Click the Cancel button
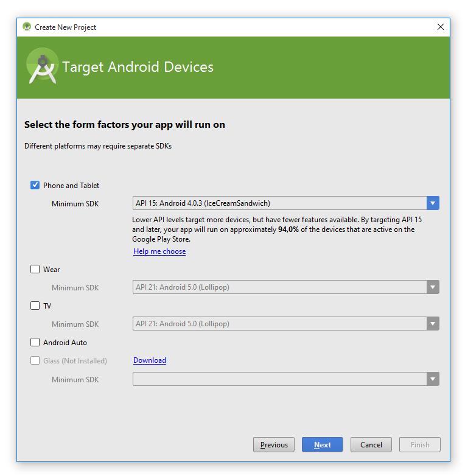 371,445
